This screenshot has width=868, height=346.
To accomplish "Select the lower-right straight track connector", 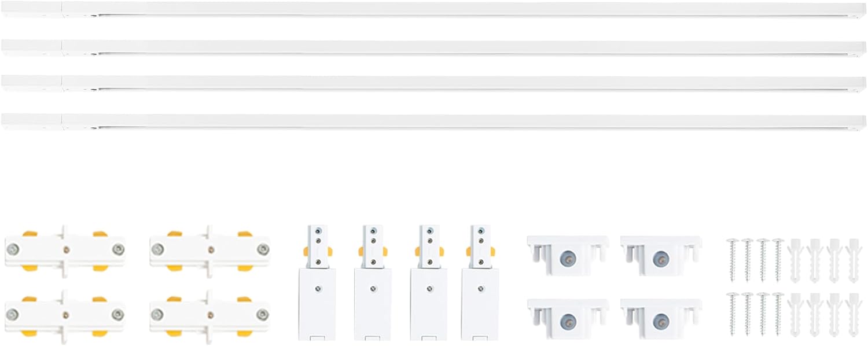I will click(209, 314).
